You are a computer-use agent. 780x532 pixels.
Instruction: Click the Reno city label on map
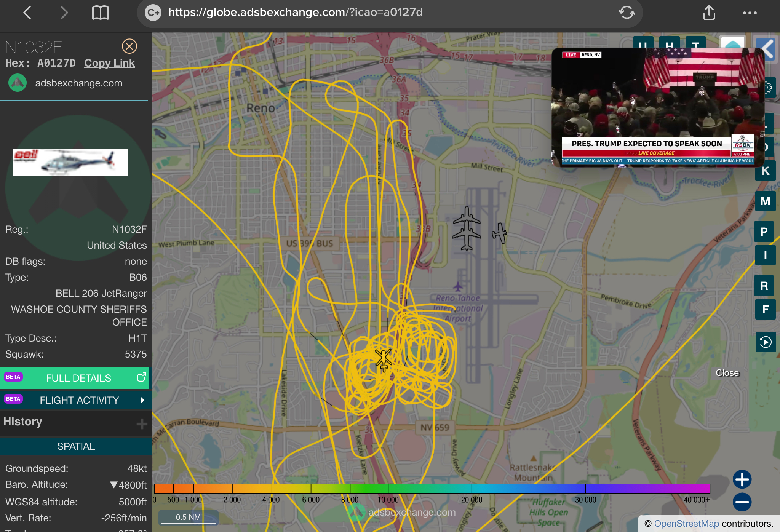[261, 108]
